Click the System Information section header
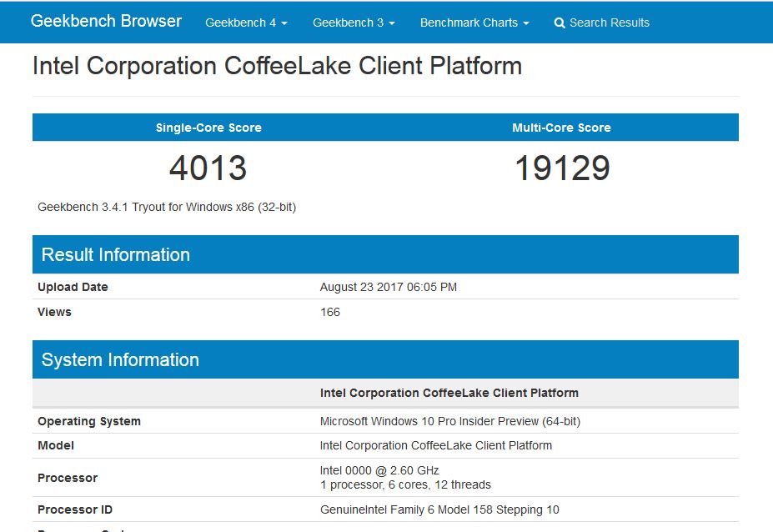This screenshot has width=773, height=532. coord(385,359)
